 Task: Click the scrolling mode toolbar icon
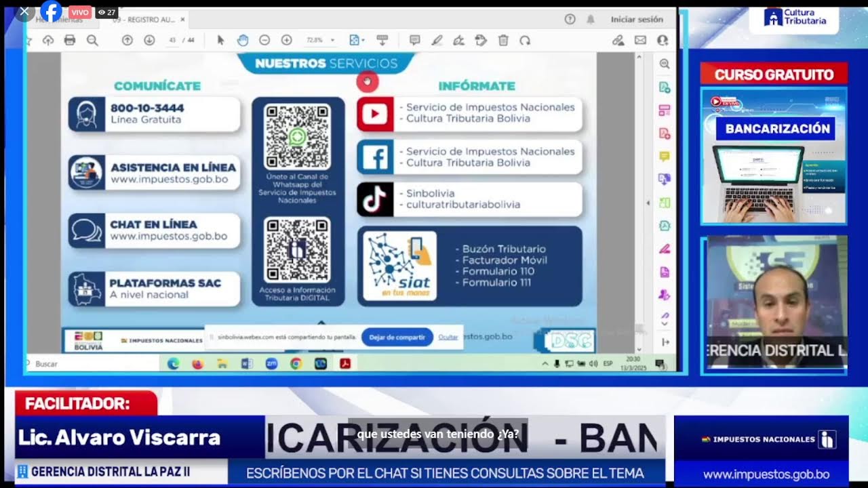click(x=382, y=41)
